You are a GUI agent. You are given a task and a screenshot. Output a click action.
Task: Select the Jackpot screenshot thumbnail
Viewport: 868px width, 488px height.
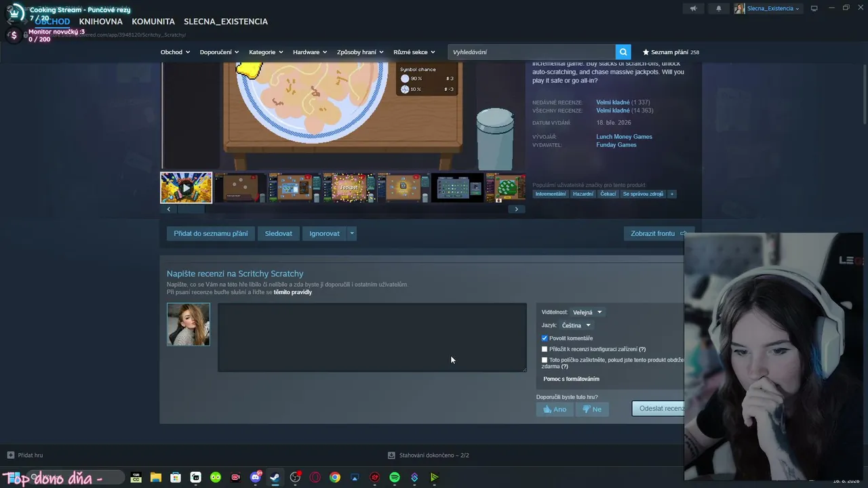click(349, 188)
